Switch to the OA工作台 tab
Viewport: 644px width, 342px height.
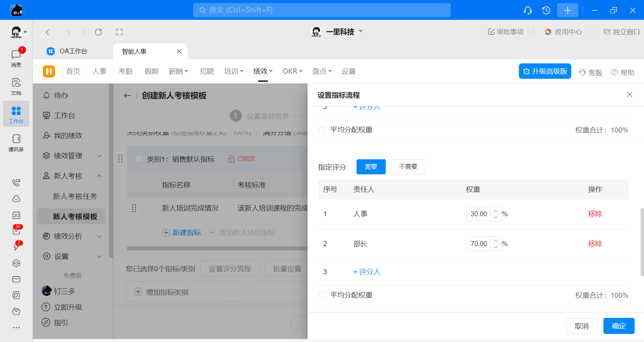click(73, 51)
